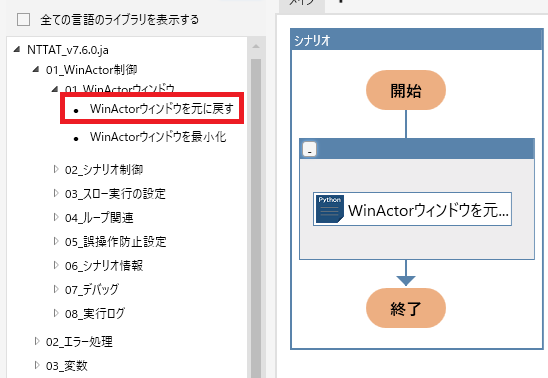Expand the 07_デバッグ folder
Viewport: 548px width, 378px height.
(56, 289)
